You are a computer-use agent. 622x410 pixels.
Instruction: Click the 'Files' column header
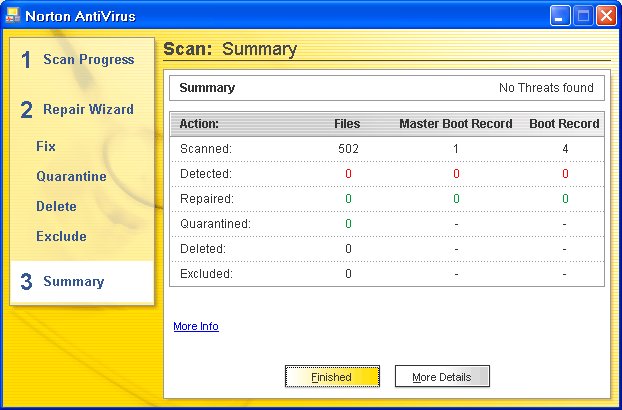pyautogui.click(x=347, y=124)
